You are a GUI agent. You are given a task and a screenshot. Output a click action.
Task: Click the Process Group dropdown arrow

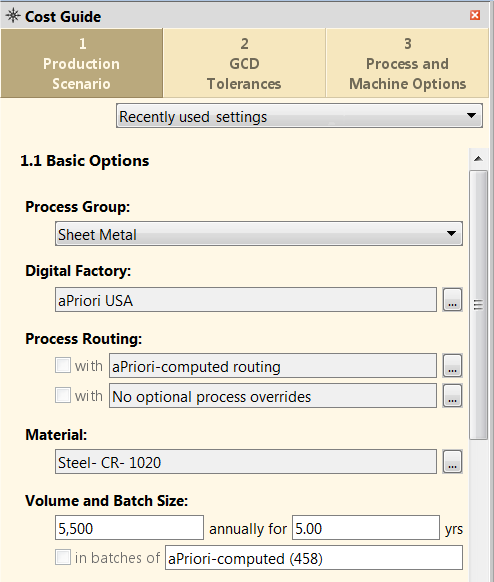tap(451, 234)
